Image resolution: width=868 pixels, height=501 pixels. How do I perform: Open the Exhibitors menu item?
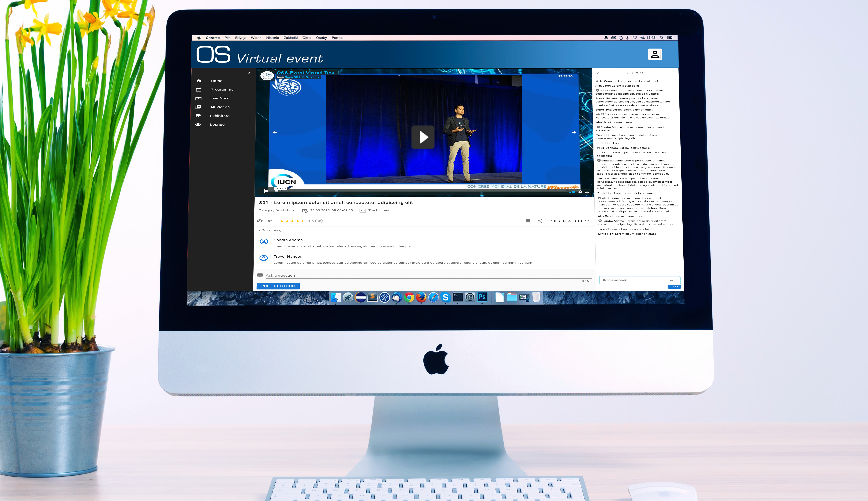220,116
